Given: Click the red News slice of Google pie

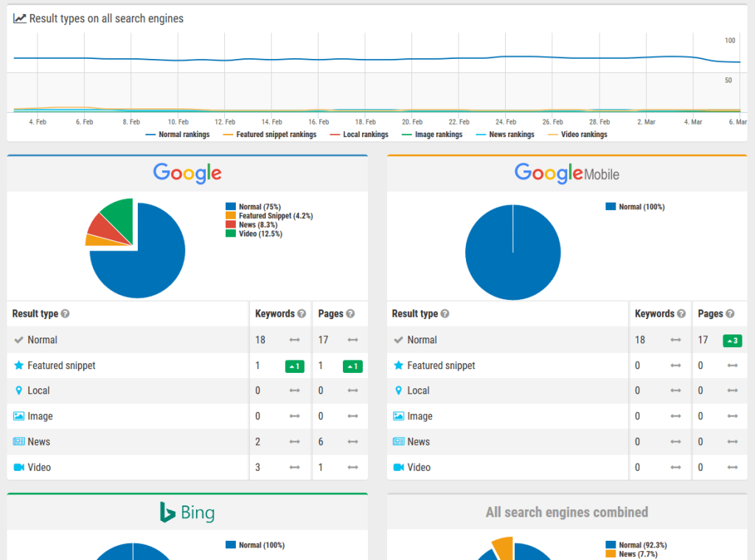Looking at the screenshot, I should coord(103,227).
